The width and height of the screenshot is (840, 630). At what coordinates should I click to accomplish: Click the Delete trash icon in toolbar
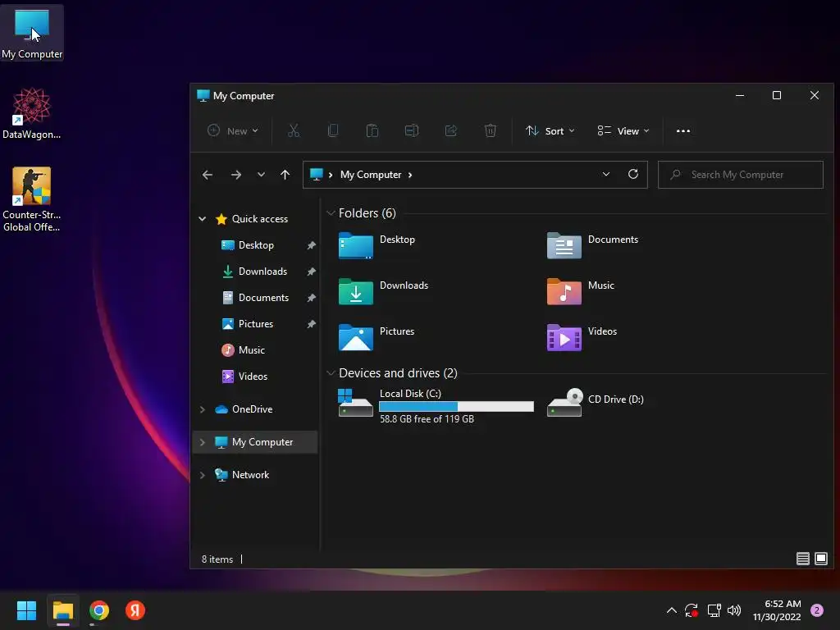(x=491, y=130)
